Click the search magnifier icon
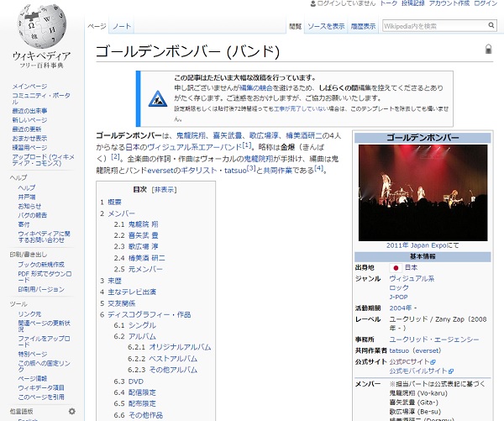This screenshot has width=504, height=421. 491,25
